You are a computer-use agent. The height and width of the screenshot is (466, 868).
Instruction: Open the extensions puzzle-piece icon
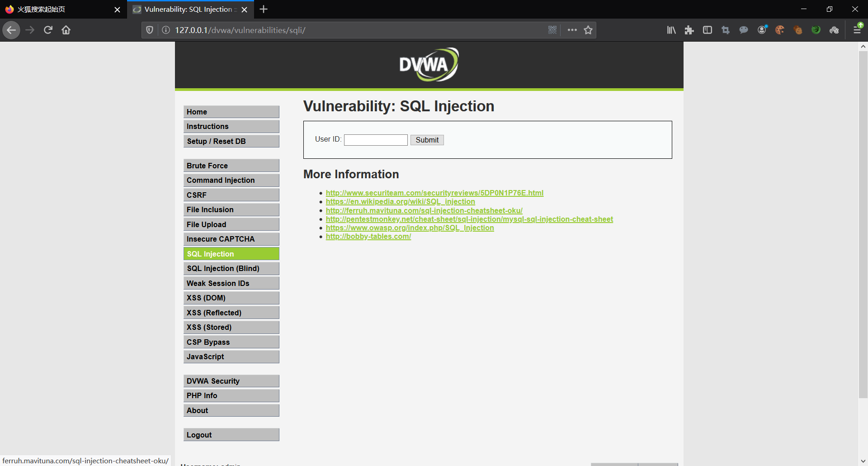(689, 30)
